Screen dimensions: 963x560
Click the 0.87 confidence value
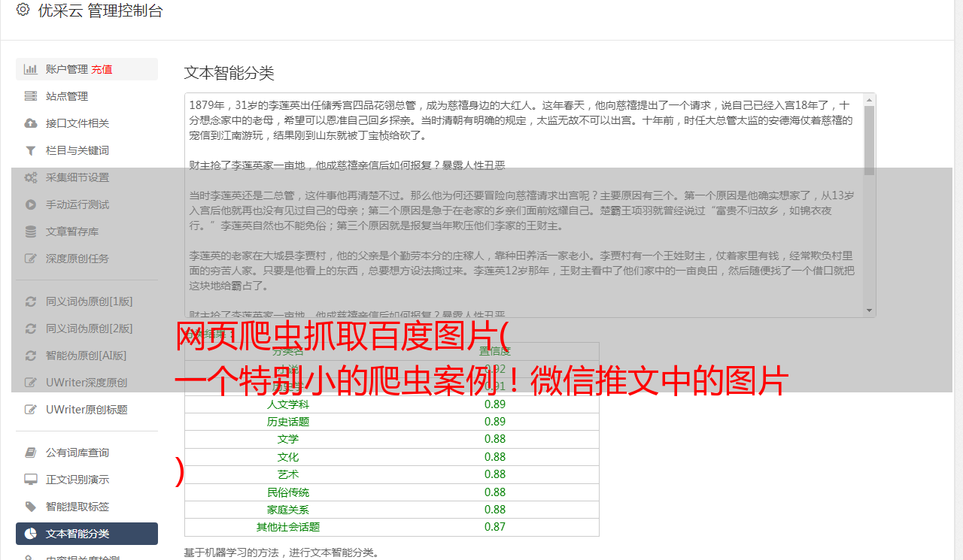point(495,527)
